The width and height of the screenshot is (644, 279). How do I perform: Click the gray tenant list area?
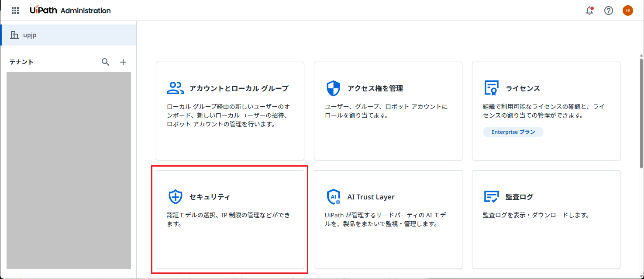point(69,171)
